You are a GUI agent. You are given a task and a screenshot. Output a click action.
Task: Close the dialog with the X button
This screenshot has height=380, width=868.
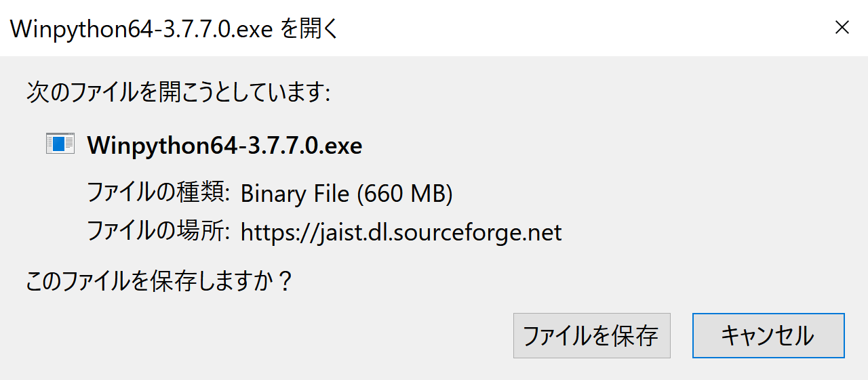pos(842,28)
